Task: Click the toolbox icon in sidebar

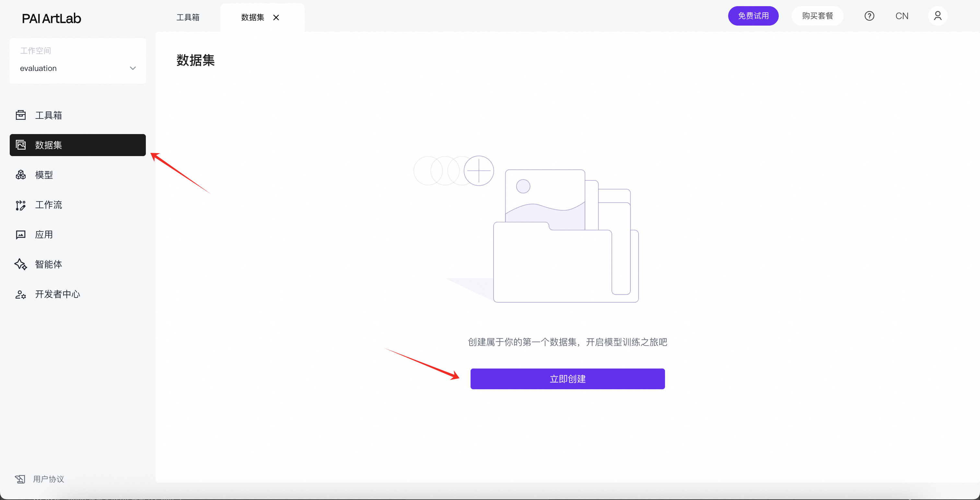Action: coord(20,115)
